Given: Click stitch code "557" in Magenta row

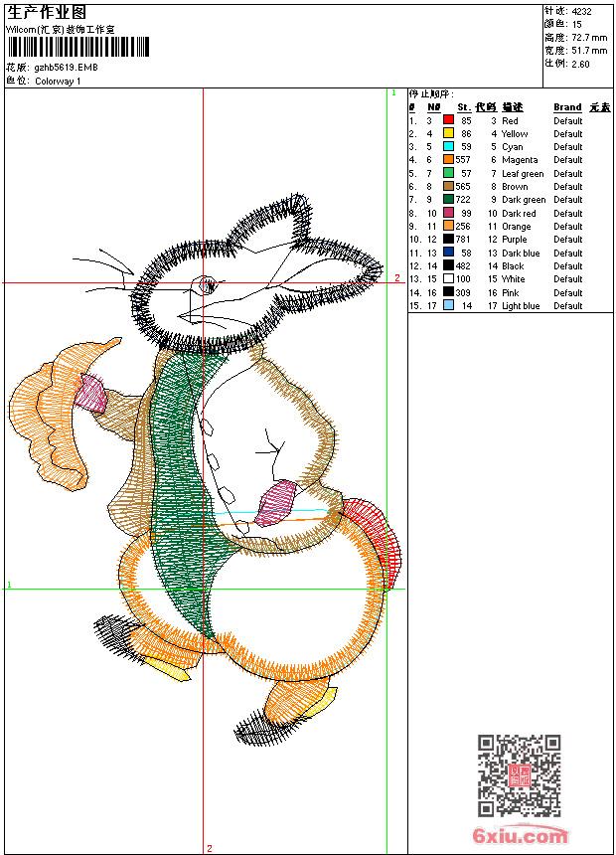Looking at the screenshot, I should click(463, 160).
